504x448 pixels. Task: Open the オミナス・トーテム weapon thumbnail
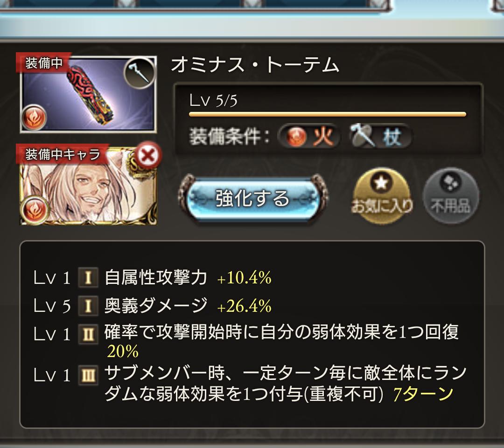pyautogui.click(x=88, y=95)
